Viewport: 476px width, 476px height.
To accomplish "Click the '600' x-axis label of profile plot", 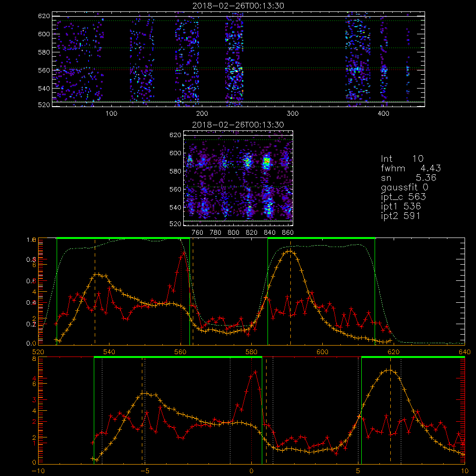I will point(322,352).
